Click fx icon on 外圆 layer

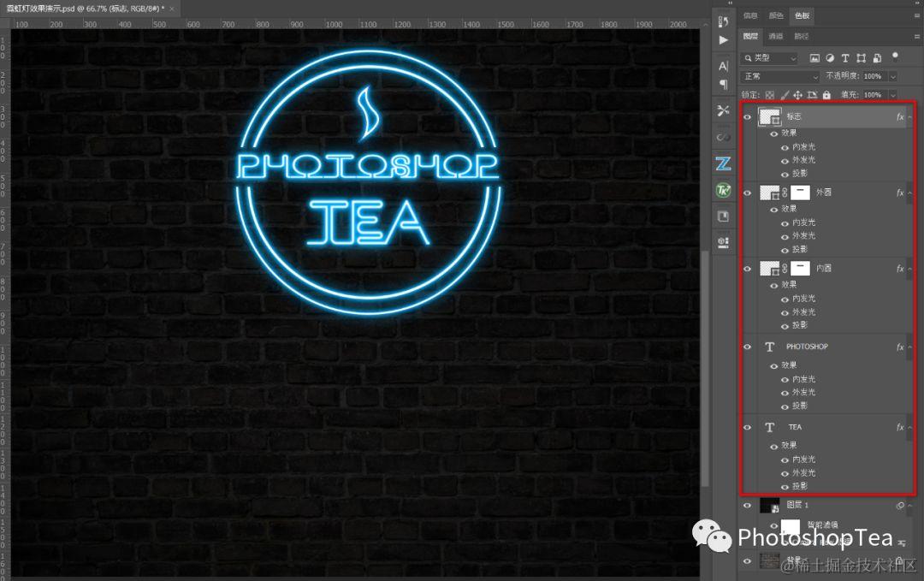[x=900, y=193]
